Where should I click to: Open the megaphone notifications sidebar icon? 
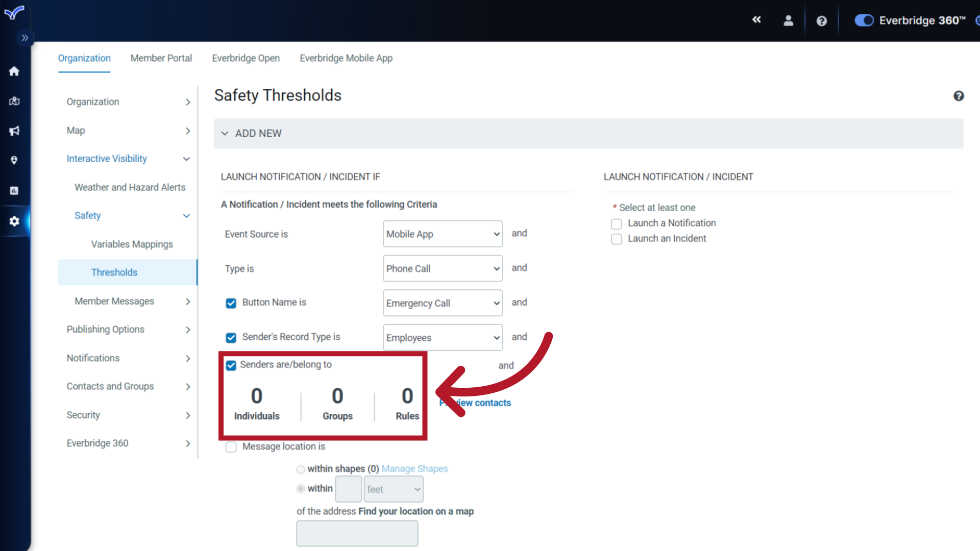(14, 131)
